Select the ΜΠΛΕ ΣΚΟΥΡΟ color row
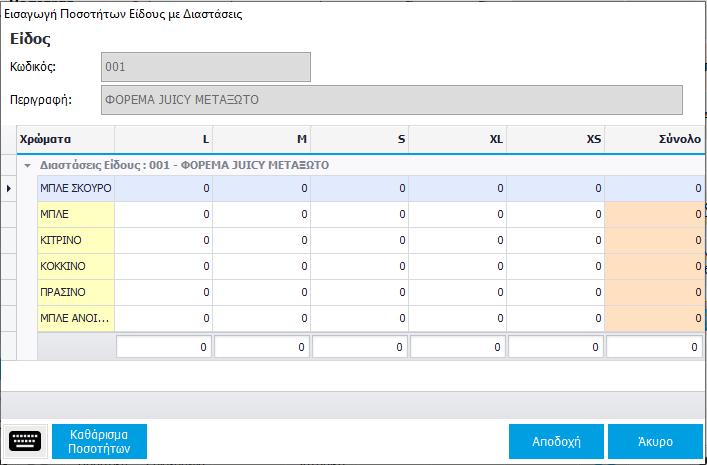 [x=75, y=188]
